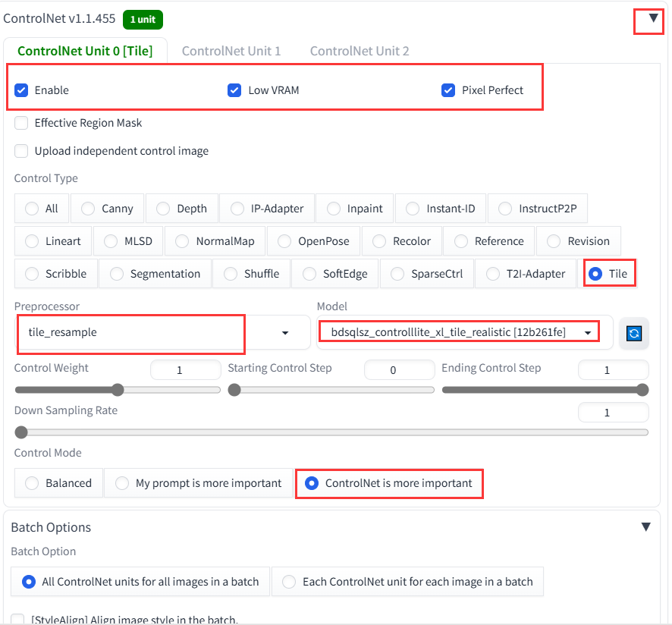The image size is (672, 625).
Task: Toggle the Low VRAM checkbox
Action: point(234,90)
